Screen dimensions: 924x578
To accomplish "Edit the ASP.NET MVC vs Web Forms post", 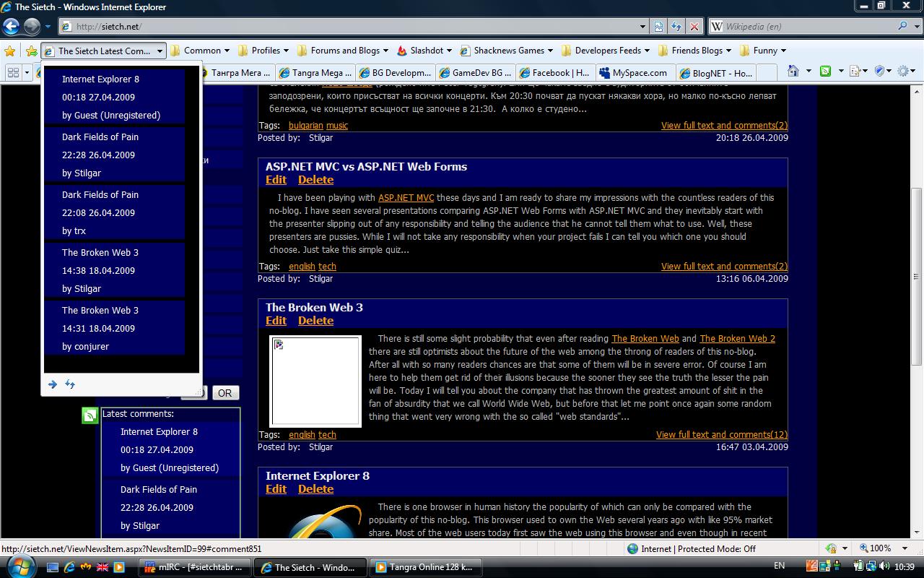I will 276,180.
